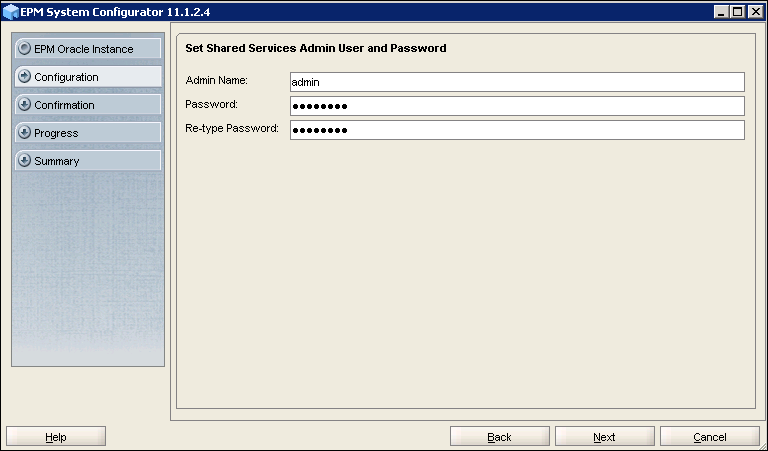Go Back to the previous page
This screenshot has width=768, height=451.
(499, 437)
